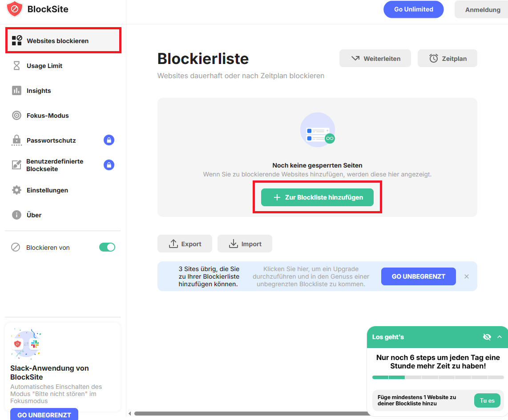Collapse the Los geht's panel chevron
508x420 pixels.
click(500, 337)
